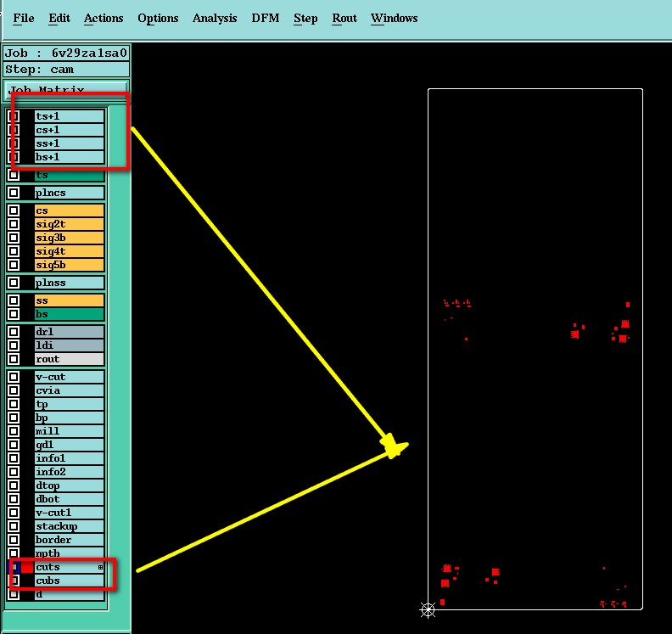Select the info2 layer row
672x634 pixels.
coord(70,472)
